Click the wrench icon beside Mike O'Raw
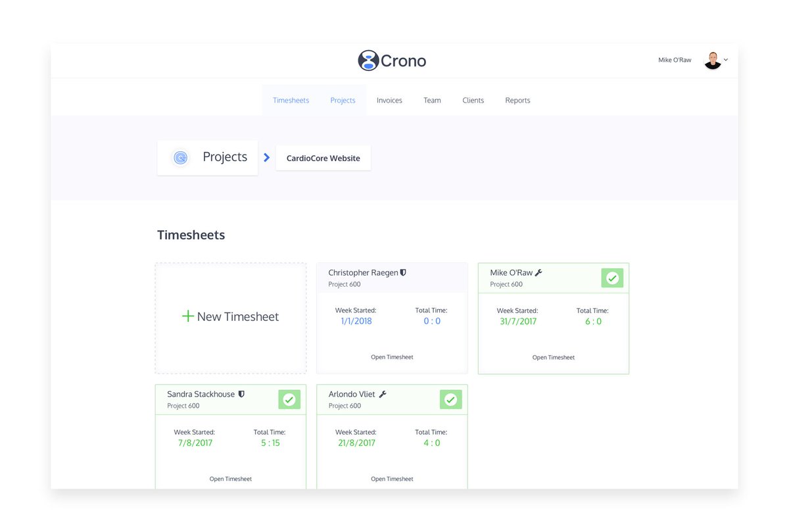The width and height of the screenshot is (789, 532). pyautogui.click(x=538, y=272)
